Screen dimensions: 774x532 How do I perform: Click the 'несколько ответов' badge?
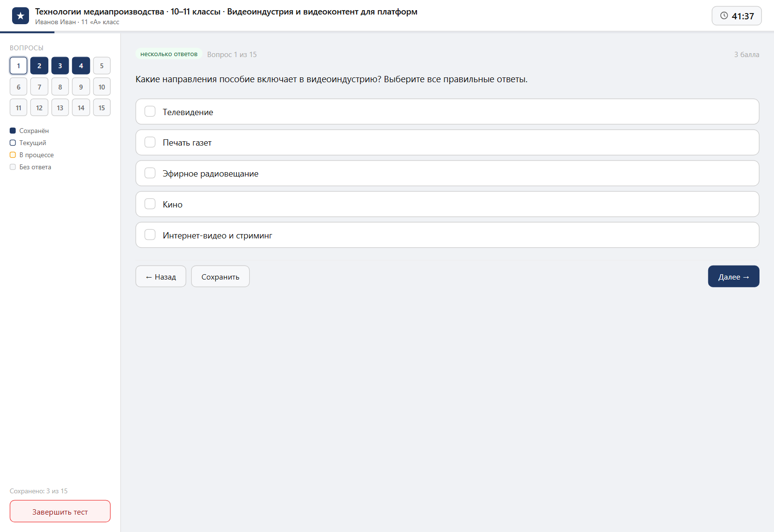(x=169, y=54)
